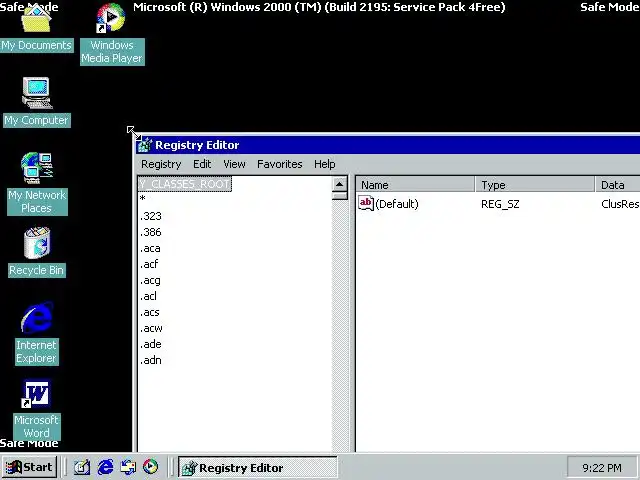Select the .aca key
This screenshot has height=480, width=640.
tap(150, 248)
